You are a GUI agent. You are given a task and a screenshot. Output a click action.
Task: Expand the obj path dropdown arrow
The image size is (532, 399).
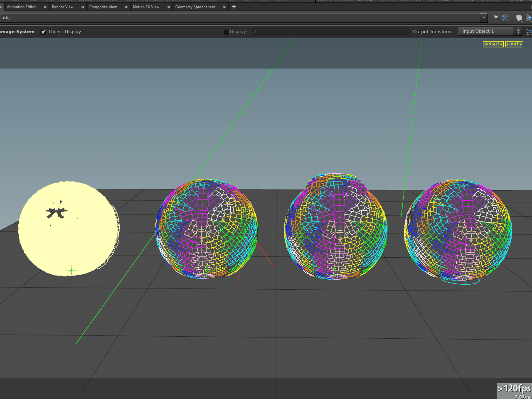pos(483,17)
